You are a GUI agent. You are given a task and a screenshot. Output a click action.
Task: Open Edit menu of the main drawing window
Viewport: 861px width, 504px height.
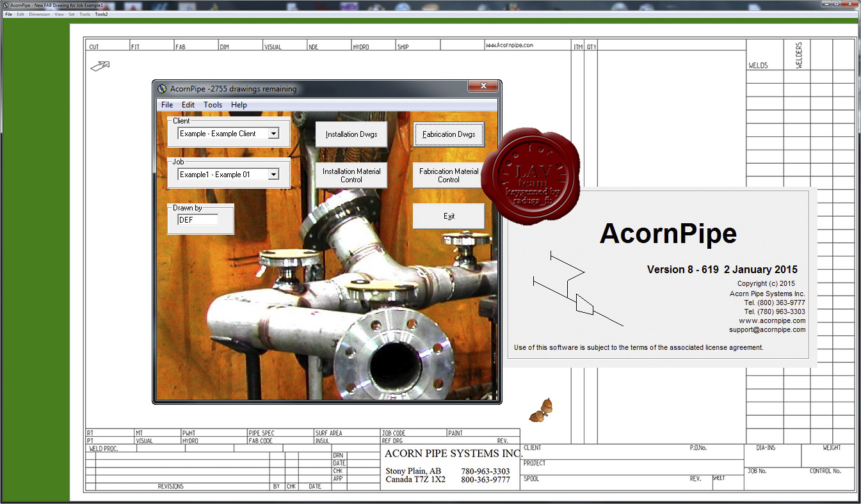tap(20, 14)
